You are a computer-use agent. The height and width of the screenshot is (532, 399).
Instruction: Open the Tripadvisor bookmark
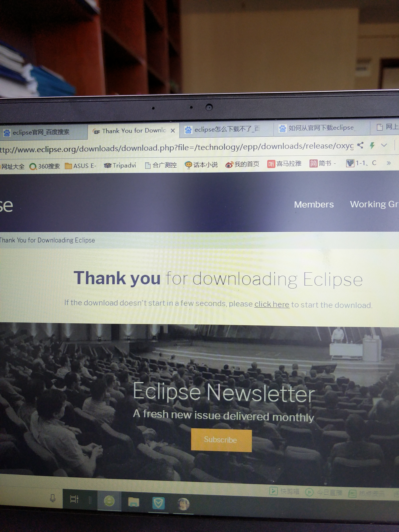point(120,165)
